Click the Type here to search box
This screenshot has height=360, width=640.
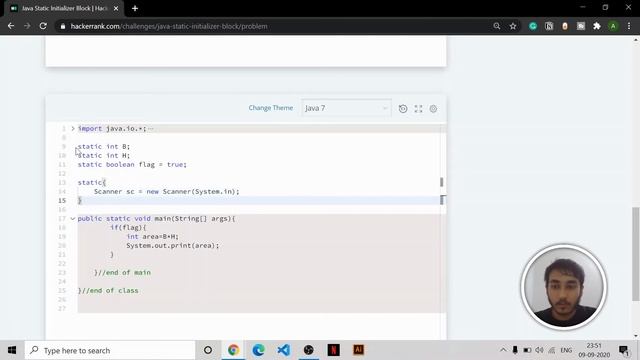[x=110, y=350]
